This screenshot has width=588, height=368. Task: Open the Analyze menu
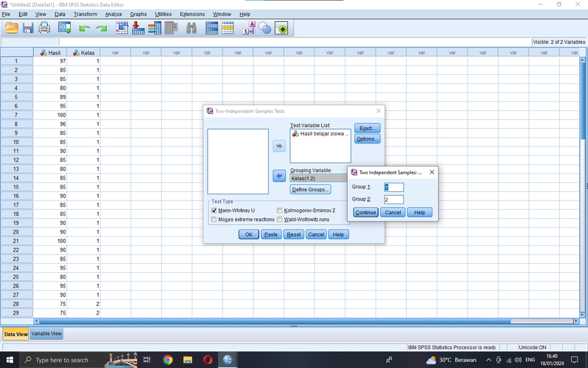point(113,14)
